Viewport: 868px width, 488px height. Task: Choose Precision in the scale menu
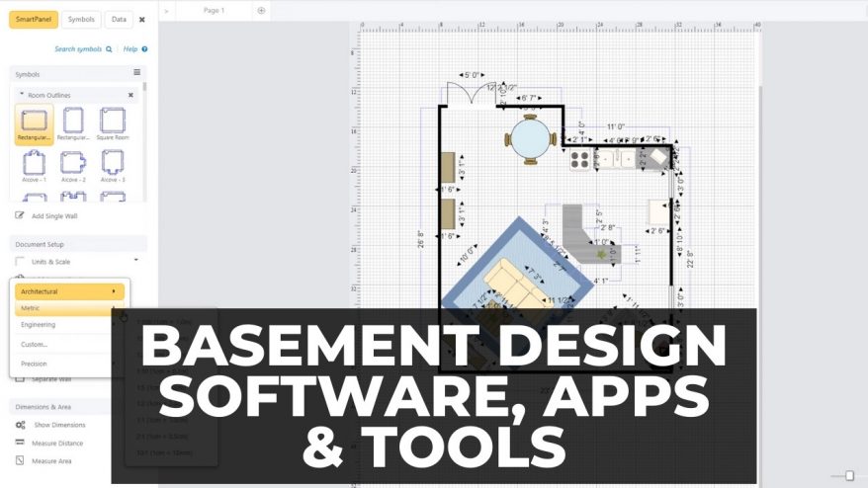tap(34, 364)
